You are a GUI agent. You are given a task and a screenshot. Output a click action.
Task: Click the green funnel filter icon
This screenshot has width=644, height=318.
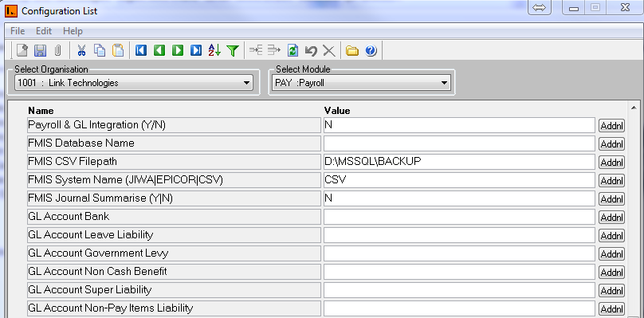click(233, 50)
